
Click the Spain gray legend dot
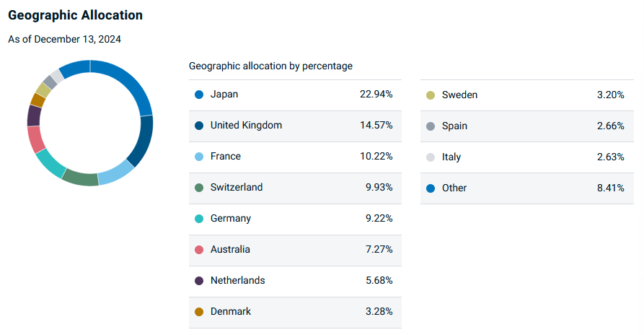click(431, 126)
